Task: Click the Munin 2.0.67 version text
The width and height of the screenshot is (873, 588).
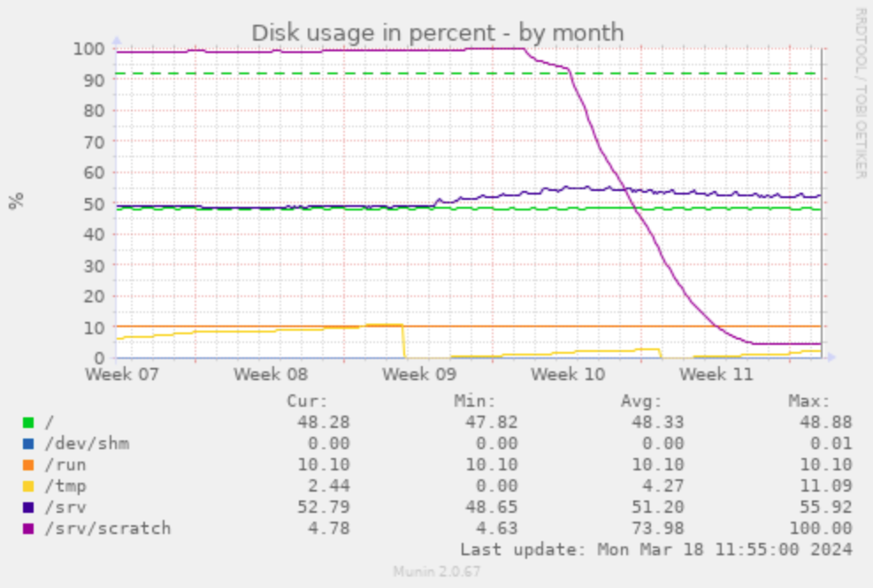Action: [437, 571]
